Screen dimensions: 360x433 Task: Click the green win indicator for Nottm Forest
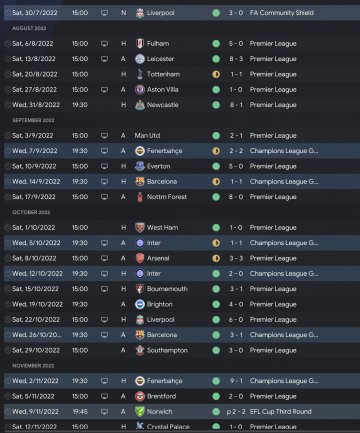tap(216, 197)
